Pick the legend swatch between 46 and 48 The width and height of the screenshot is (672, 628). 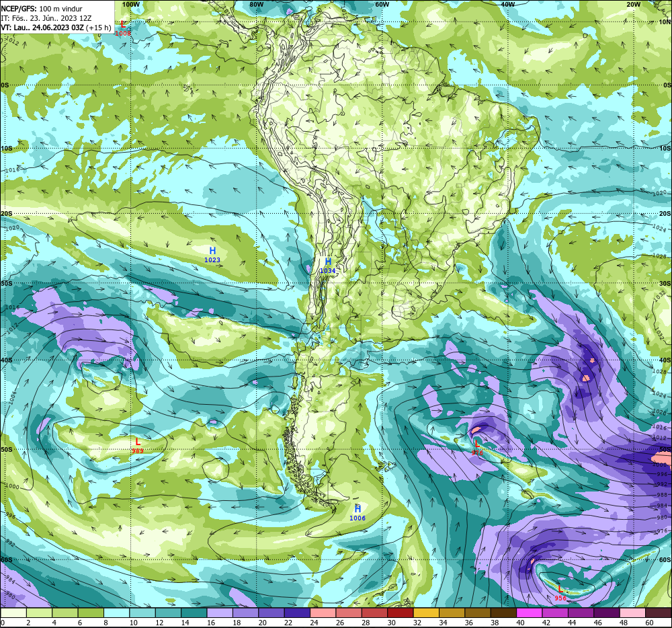click(607, 613)
